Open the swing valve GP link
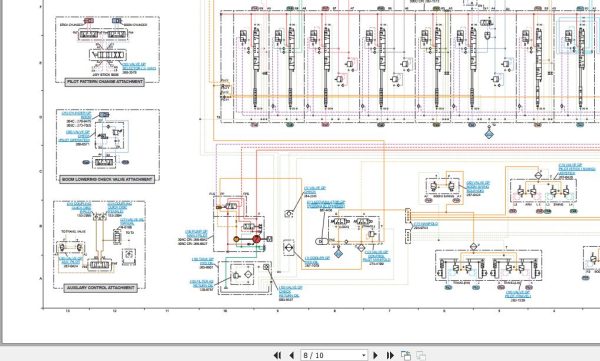The image size is (600, 361). (478, 187)
